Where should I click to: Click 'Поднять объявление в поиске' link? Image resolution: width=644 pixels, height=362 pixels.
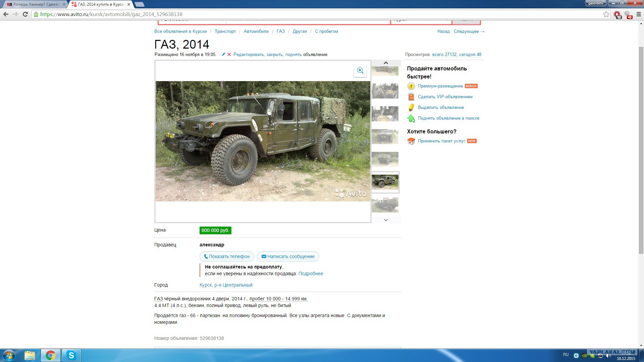pos(449,118)
